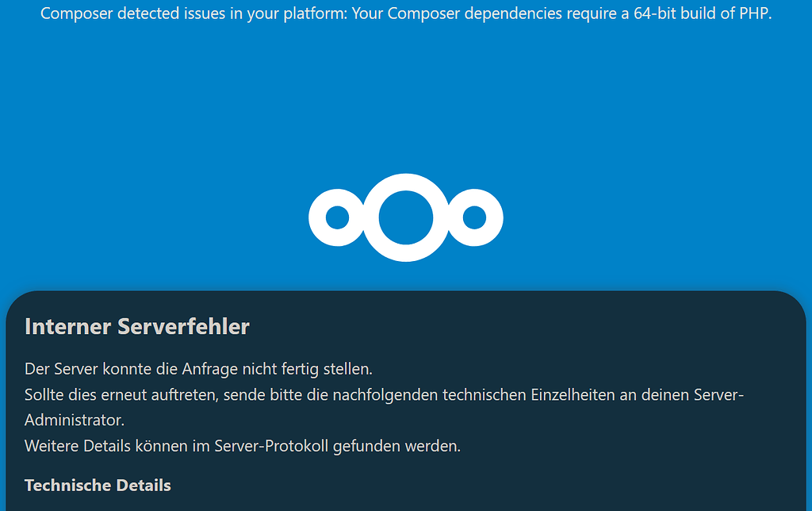Click the Composer platform issues message at top

click(405, 14)
